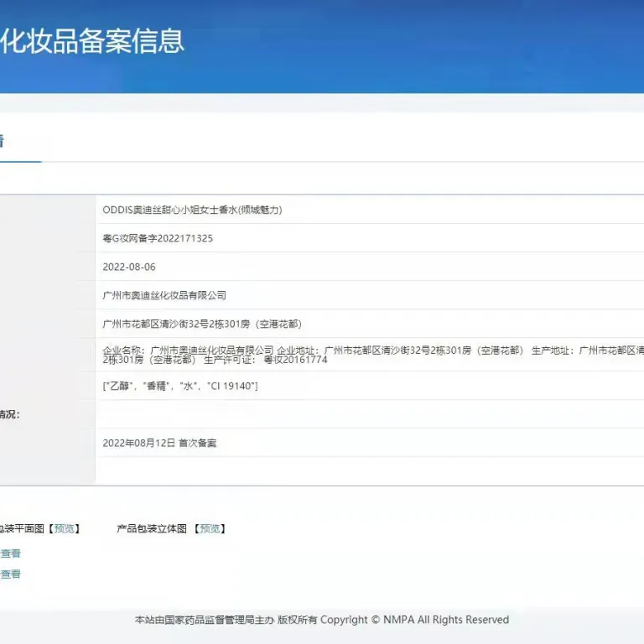Screen dimensions: 644x644
Task: Click the NMPA copyright footer text
Action: click(x=322, y=620)
